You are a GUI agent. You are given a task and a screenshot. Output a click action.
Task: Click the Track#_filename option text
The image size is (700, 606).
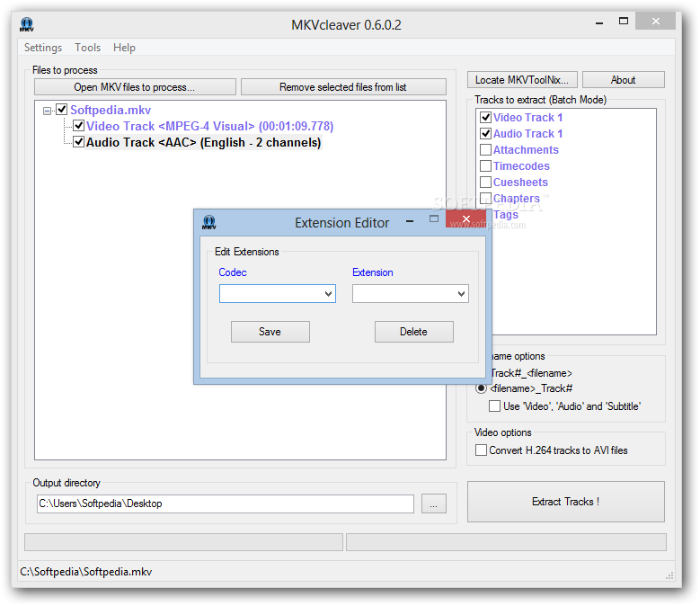click(532, 373)
